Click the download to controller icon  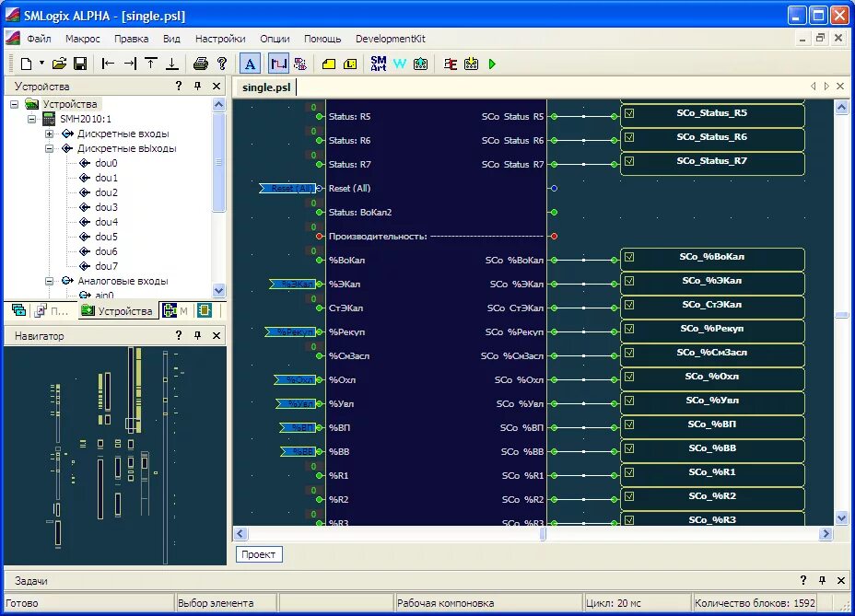pos(471,64)
